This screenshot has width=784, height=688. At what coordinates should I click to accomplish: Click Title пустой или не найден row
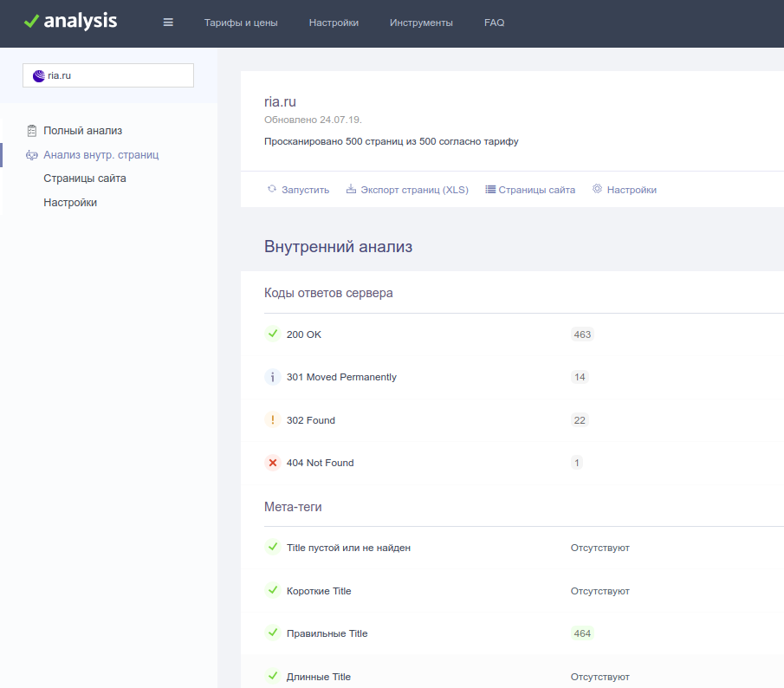[x=348, y=548]
